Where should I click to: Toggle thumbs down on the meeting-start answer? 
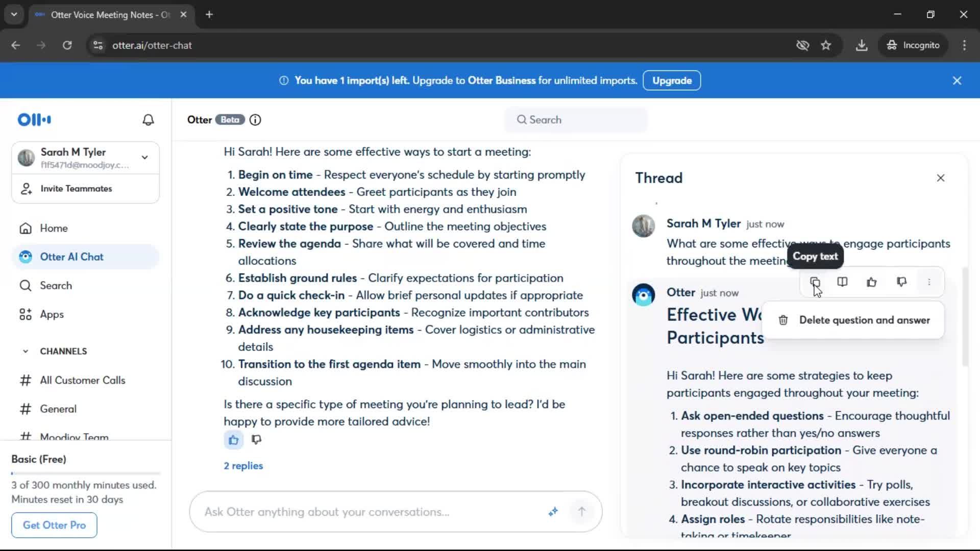click(257, 440)
